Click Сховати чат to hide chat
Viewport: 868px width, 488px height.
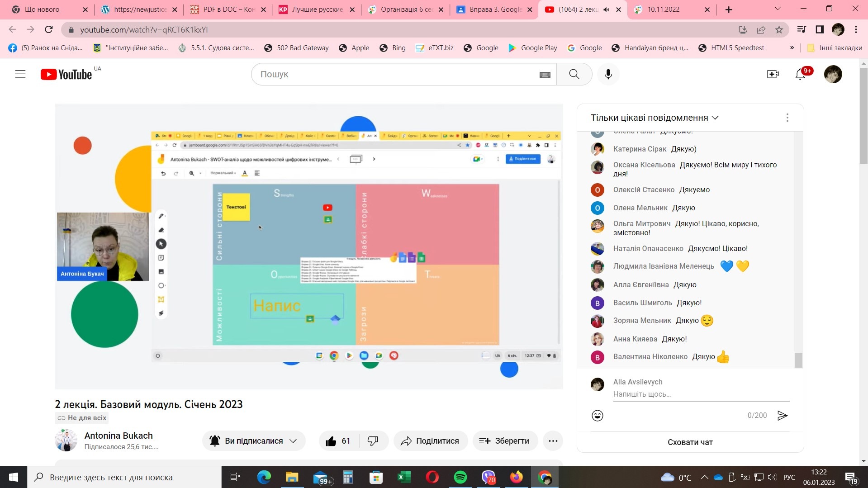pos(690,442)
